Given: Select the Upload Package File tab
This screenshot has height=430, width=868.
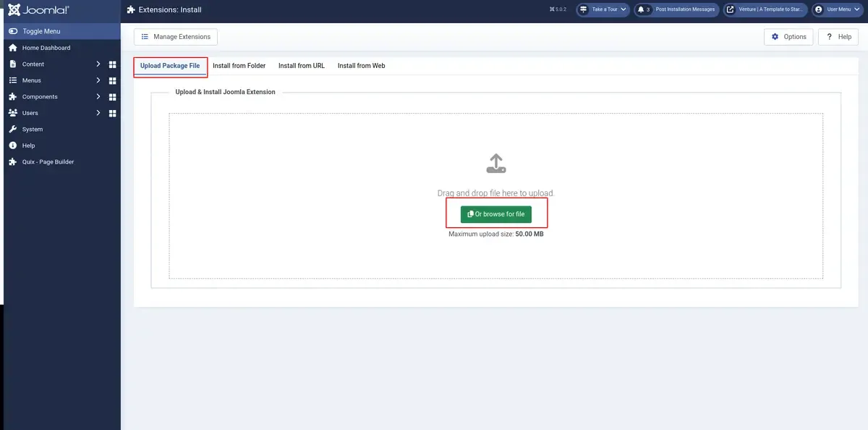Looking at the screenshot, I should click(x=170, y=66).
